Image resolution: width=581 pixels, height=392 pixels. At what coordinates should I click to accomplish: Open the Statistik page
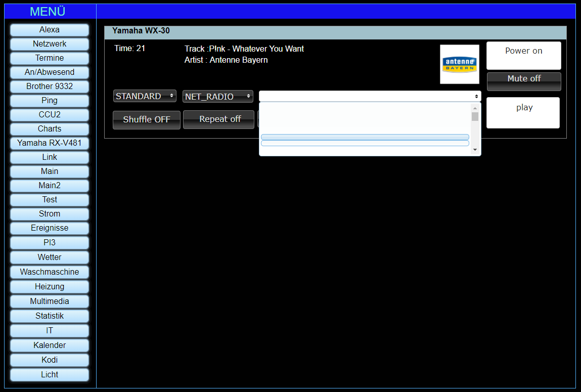[x=49, y=316]
